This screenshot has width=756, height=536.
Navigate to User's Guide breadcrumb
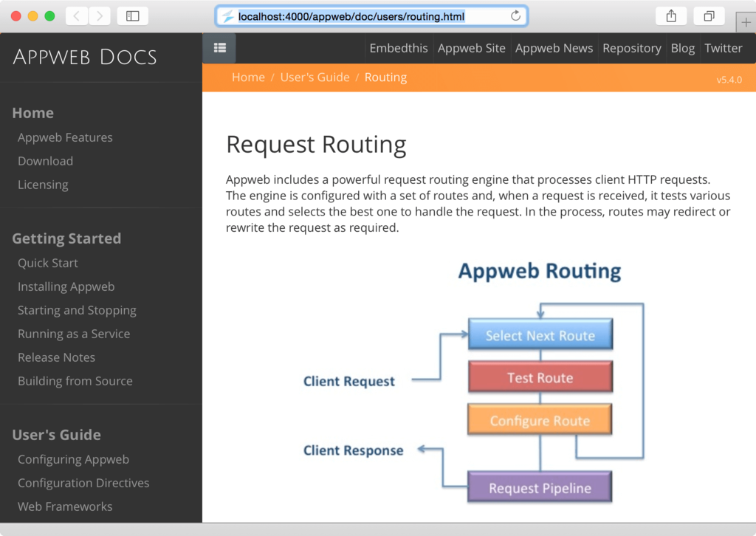[315, 78]
